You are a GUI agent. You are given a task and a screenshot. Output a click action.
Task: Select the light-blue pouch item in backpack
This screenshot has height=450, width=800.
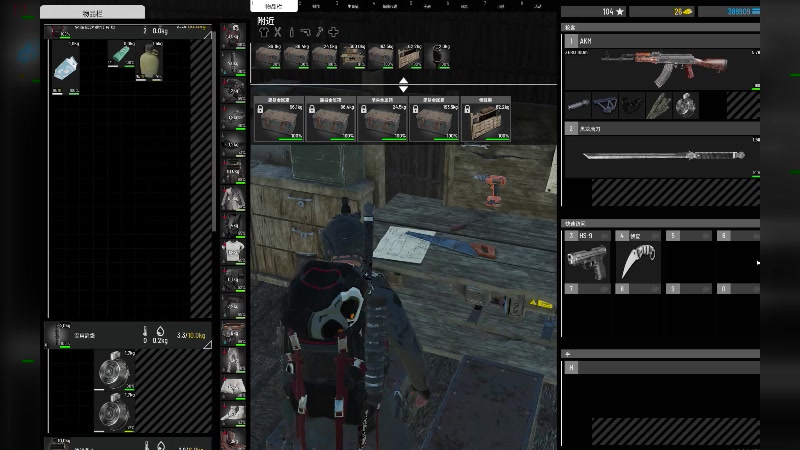(x=66, y=68)
